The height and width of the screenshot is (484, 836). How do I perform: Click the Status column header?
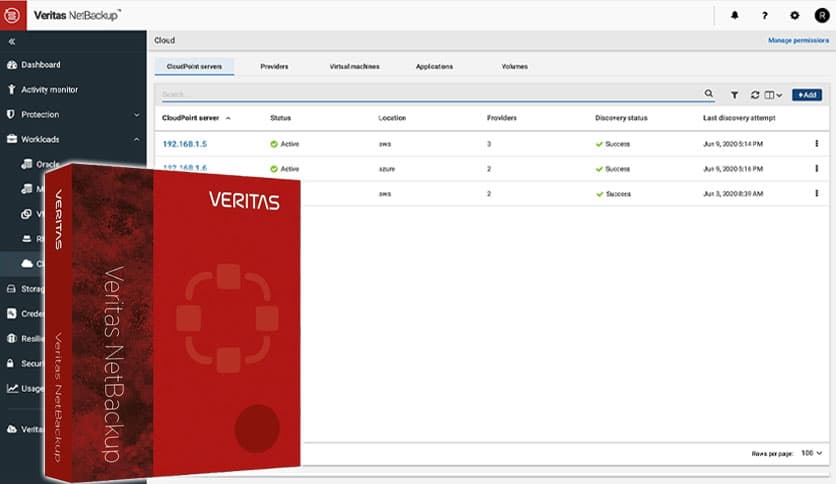point(280,118)
